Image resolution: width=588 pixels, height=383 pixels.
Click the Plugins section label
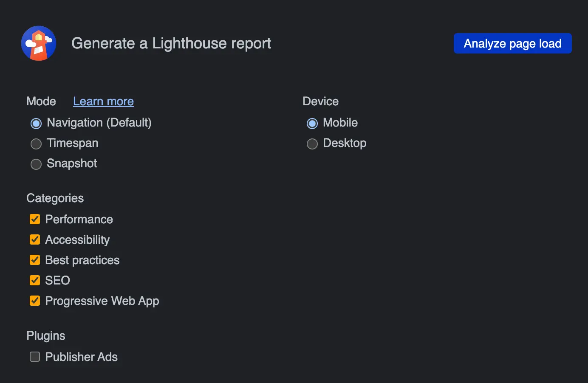(x=46, y=336)
